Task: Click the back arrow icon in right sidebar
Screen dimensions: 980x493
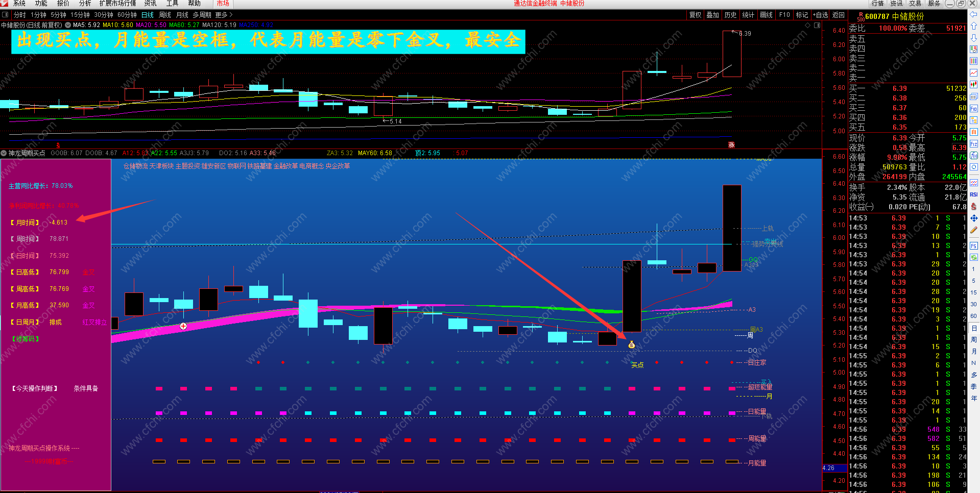Action: (x=974, y=14)
